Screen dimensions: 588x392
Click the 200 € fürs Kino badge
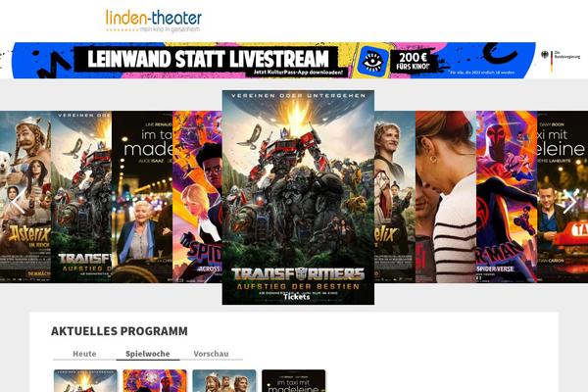(x=413, y=62)
